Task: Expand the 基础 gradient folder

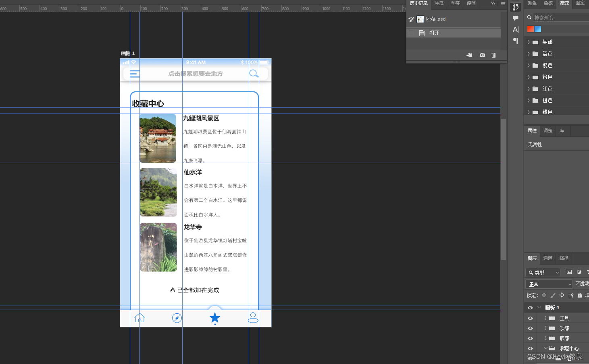Action: tap(529, 41)
